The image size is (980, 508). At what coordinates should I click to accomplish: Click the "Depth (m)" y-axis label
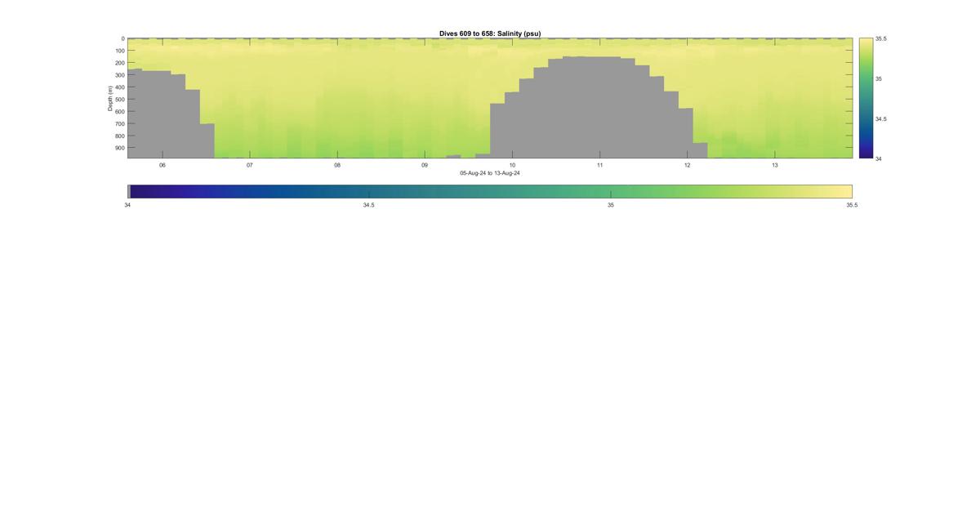109,98
